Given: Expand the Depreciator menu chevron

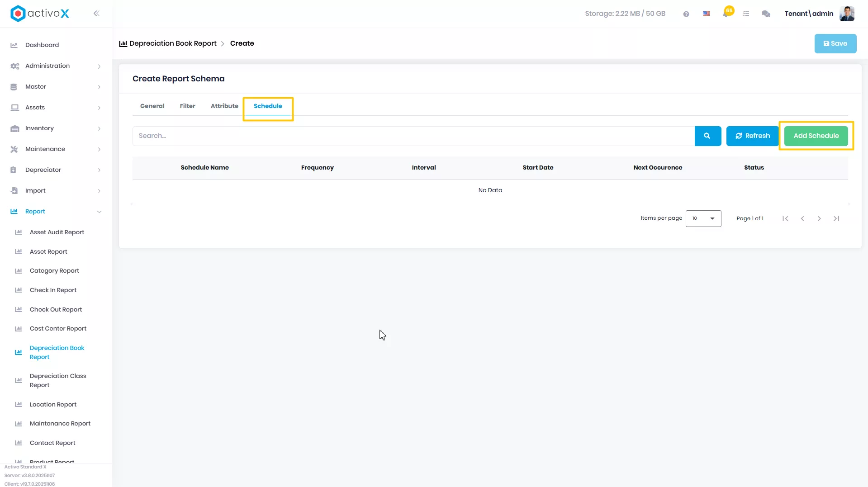Looking at the screenshot, I should click(x=99, y=170).
